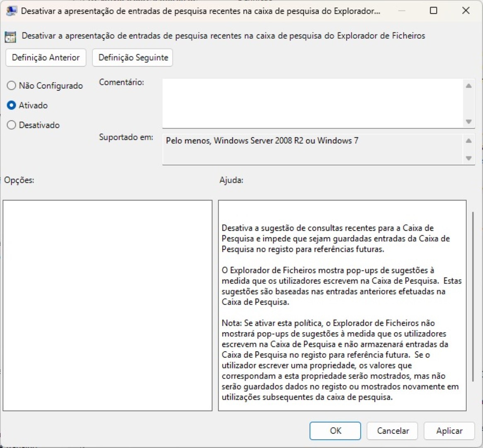
Task: Click inside the Comentário text box
Action: [311, 103]
